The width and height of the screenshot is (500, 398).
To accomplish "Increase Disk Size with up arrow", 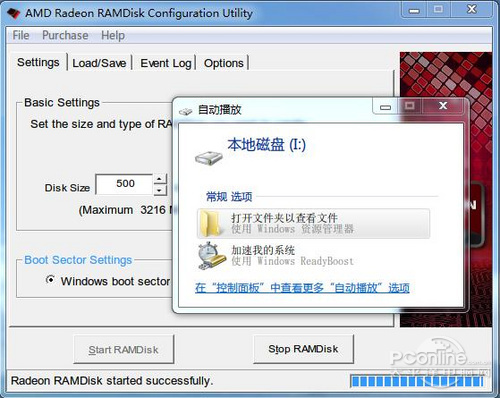I will point(160,179).
